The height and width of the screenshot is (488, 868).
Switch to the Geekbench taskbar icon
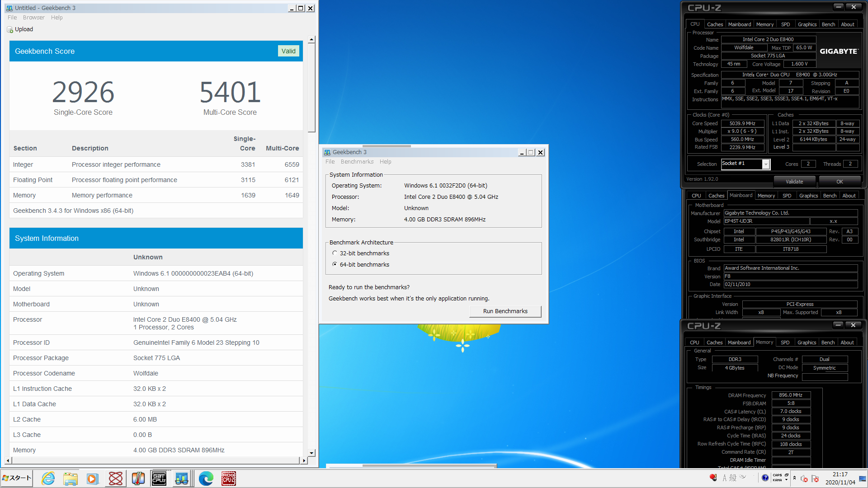pyautogui.click(x=182, y=479)
